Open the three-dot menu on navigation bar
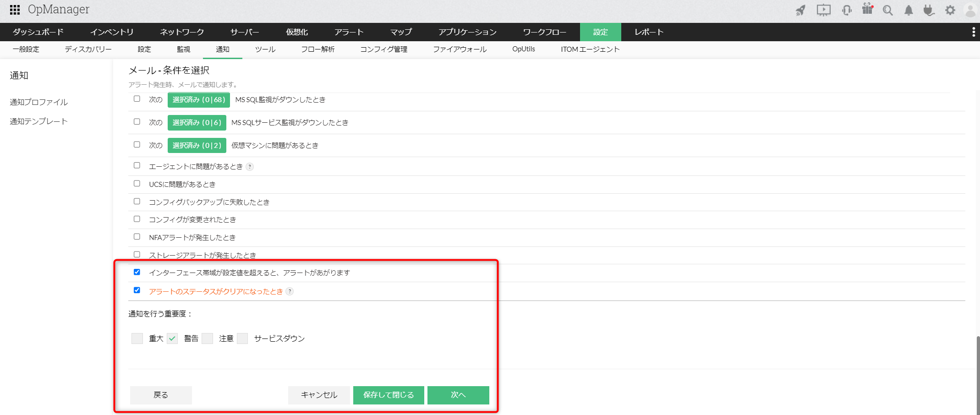980x415 pixels. pyautogui.click(x=974, y=32)
